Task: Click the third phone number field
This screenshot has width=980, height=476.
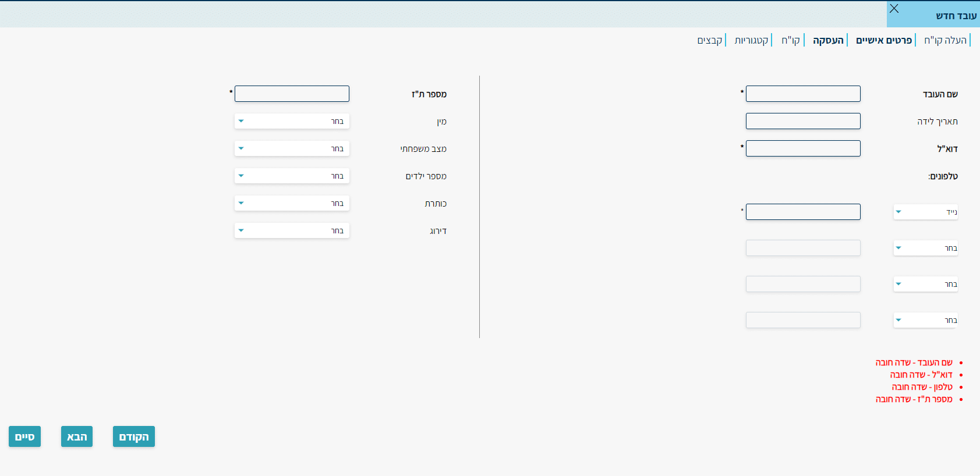Action: (803, 284)
